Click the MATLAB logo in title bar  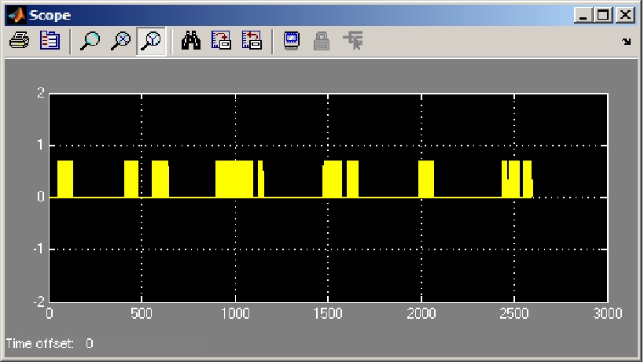tap(17, 15)
